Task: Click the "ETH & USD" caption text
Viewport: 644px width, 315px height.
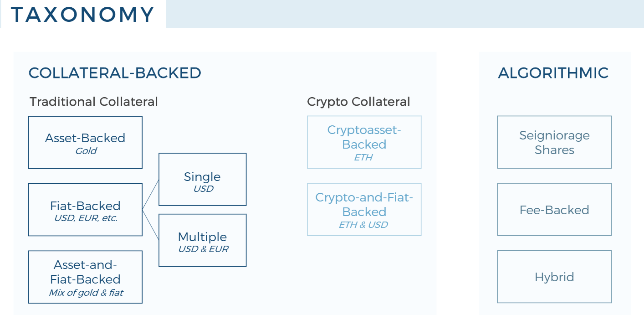Action: (363, 225)
